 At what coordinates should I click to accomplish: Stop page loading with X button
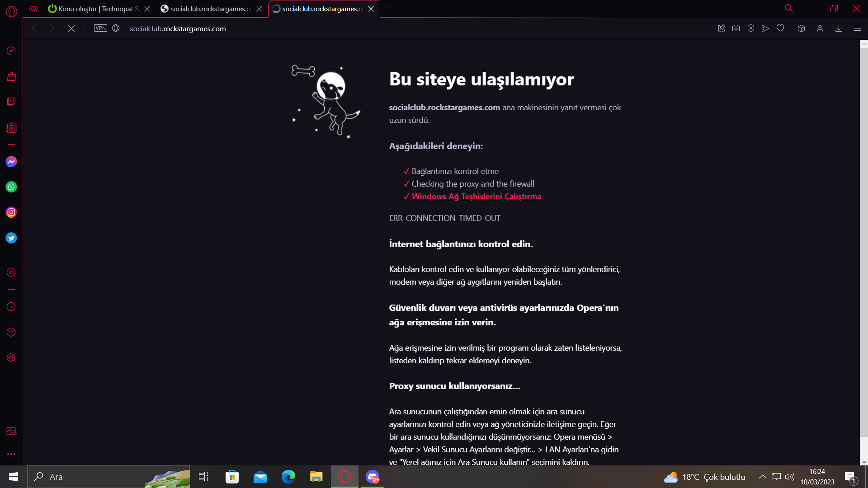[71, 28]
